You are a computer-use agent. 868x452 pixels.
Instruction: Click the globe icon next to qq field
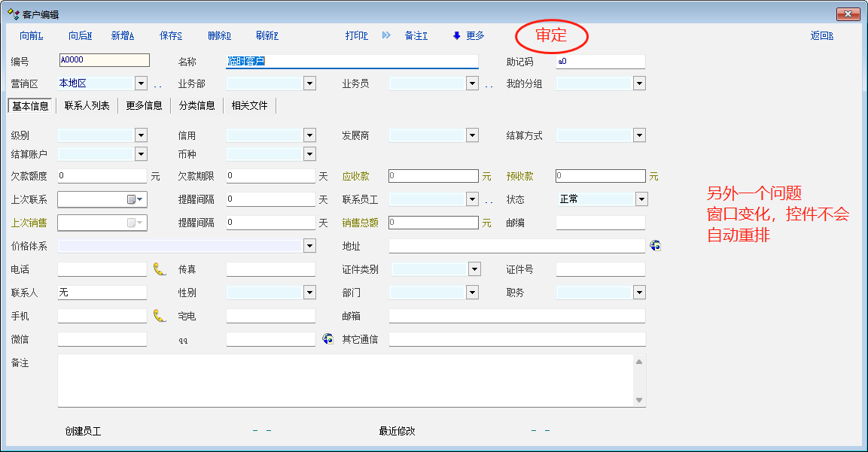pos(327,339)
